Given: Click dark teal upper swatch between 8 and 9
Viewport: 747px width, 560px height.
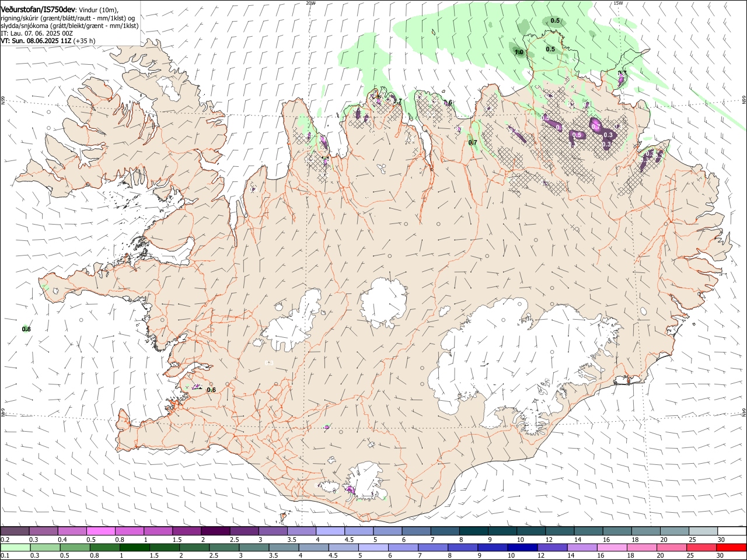Looking at the screenshot, I should pos(473,531).
